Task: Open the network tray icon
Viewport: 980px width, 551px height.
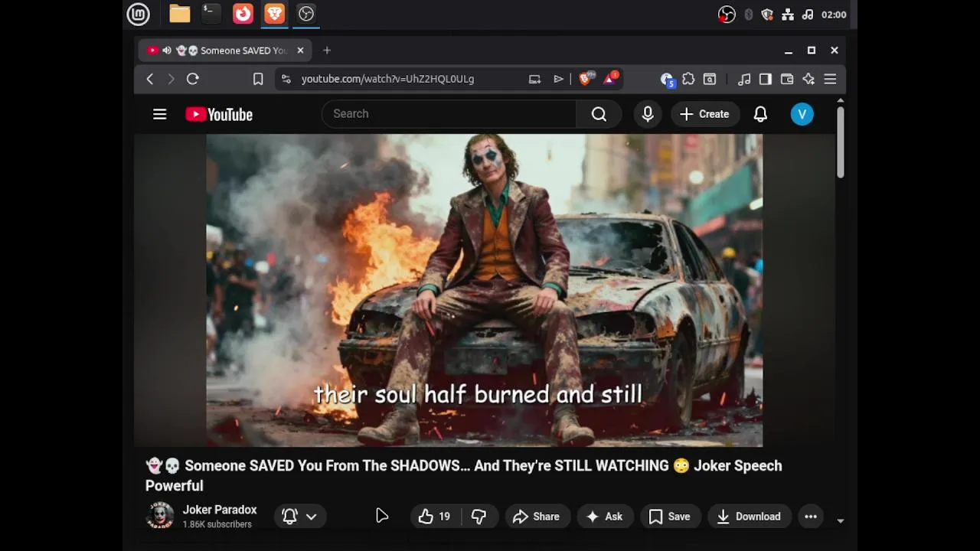Action: (x=788, y=15)
